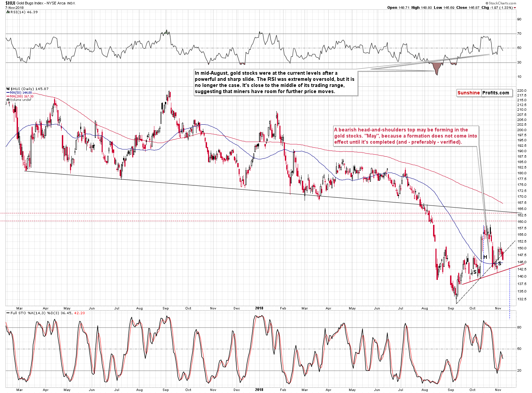Click the 150.0 price axis label

(x=522, y=248)
